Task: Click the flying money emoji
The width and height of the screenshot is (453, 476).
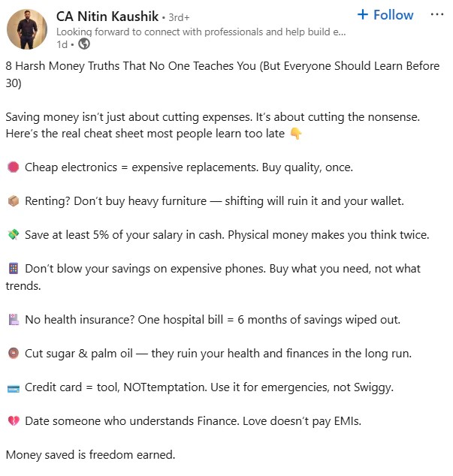Action: coord(12,235)
